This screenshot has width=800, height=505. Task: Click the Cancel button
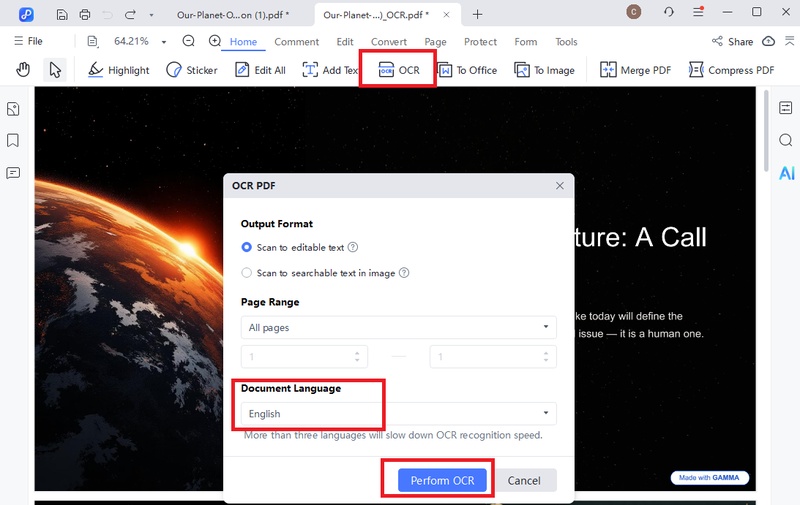tap(524, 481)
